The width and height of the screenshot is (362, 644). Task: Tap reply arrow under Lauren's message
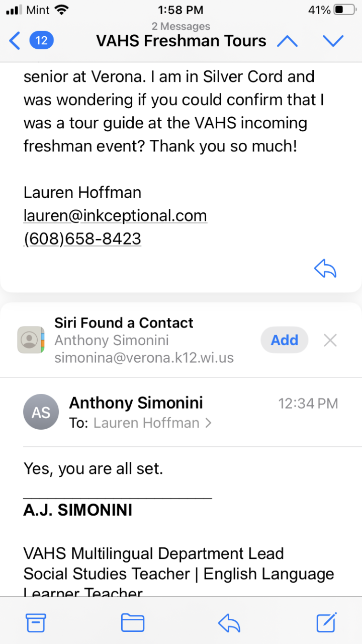[325, 269]
